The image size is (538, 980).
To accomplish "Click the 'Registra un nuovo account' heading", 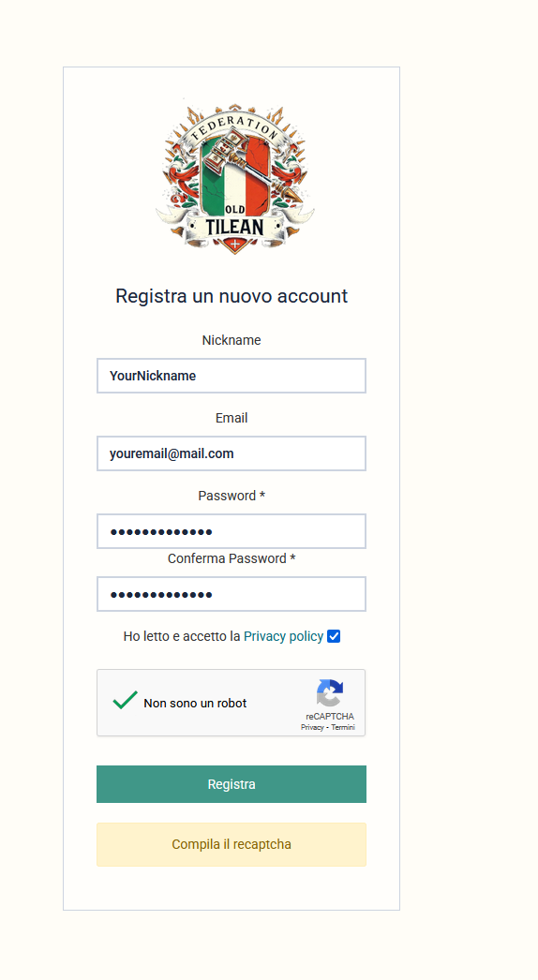I will (232, 296).
